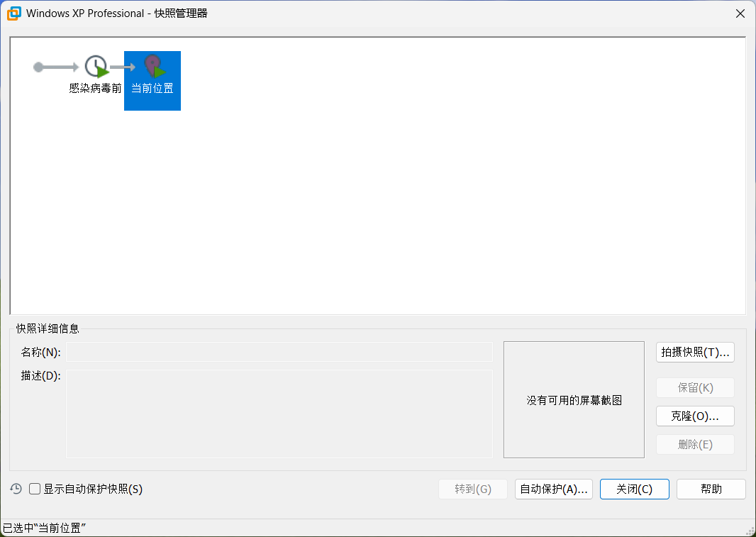
Task: Click the grayed-out 保留(K) button
Action: (x=695, y=388)
